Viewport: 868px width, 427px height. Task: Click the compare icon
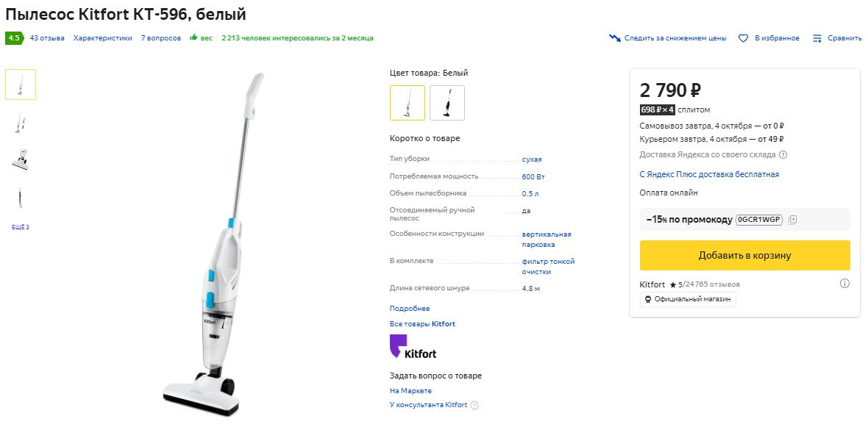pos(817,38)
